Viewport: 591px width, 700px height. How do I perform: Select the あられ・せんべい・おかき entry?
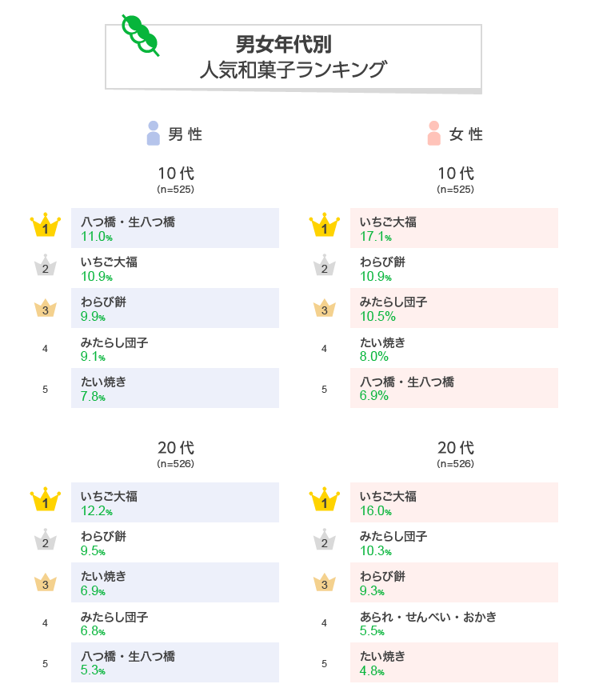point(428,616)
